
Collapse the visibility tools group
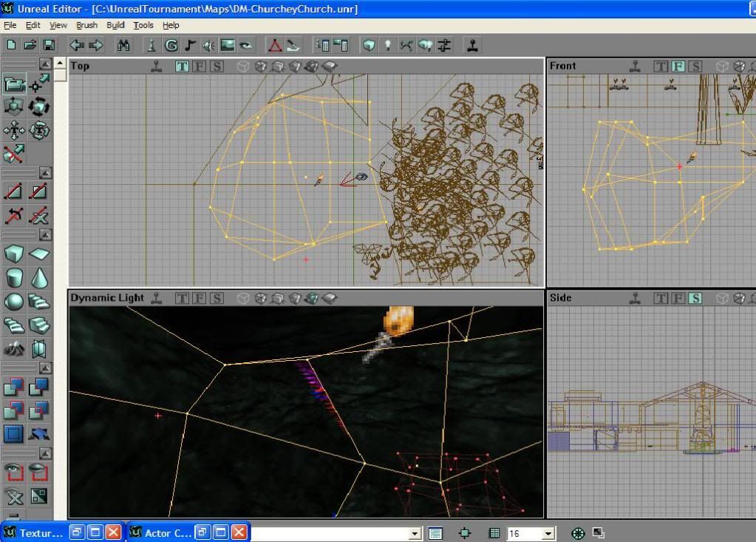coord(45,453)
